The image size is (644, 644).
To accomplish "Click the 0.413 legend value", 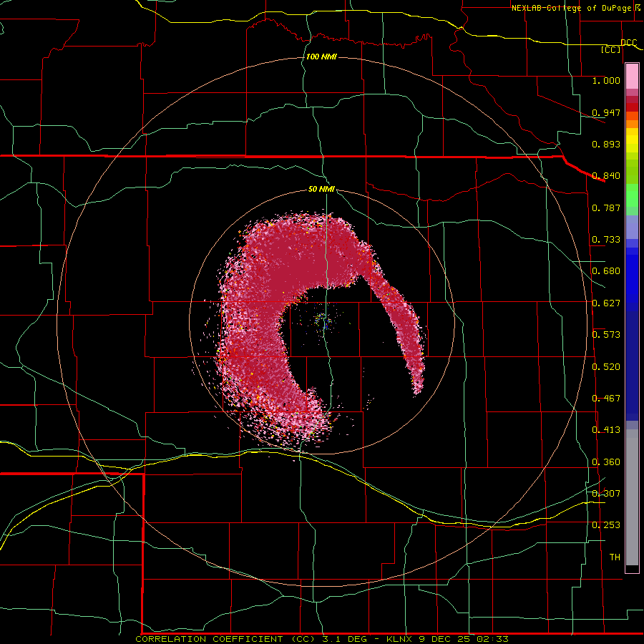I will [x=606, y=430].
